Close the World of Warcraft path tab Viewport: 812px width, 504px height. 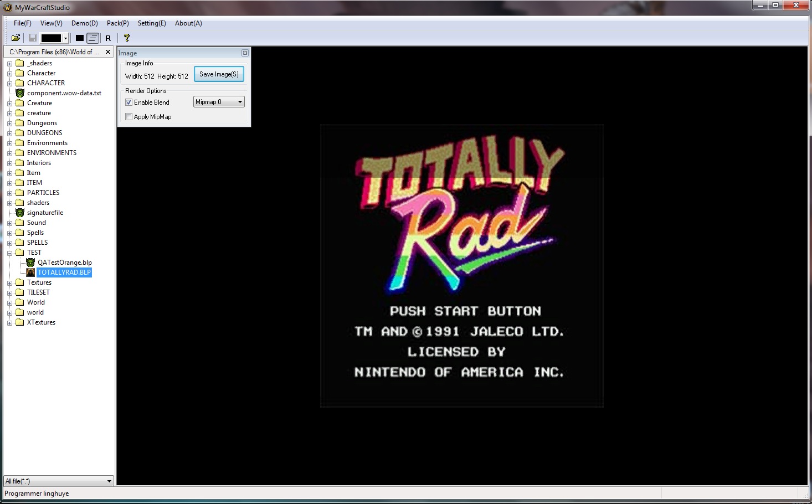[108, 52]
